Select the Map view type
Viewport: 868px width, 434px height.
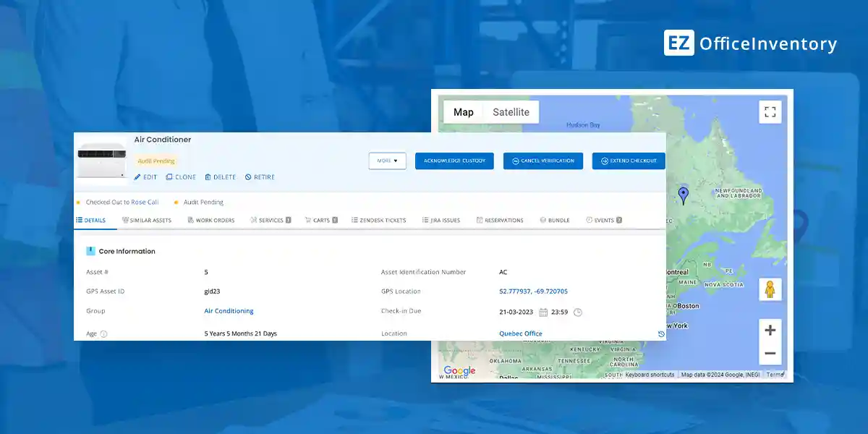point(464,112)
